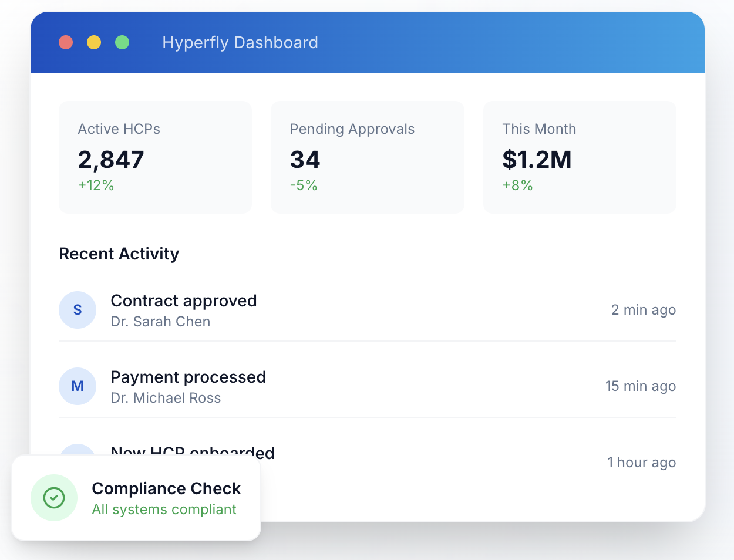
Task: Click the S avatar for Sarah Chen
Action: [x=78, y=310]
